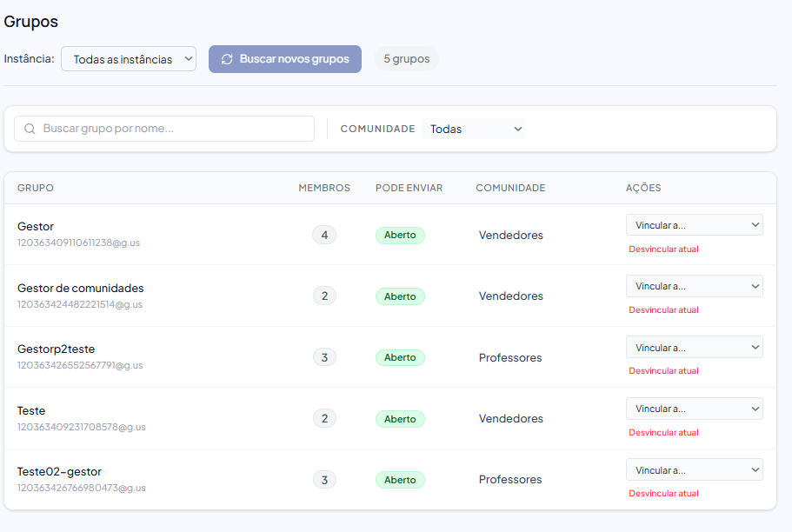Click Desvincular atual for Gestor de comunidades
792x532 pixels.
[663, 310]
